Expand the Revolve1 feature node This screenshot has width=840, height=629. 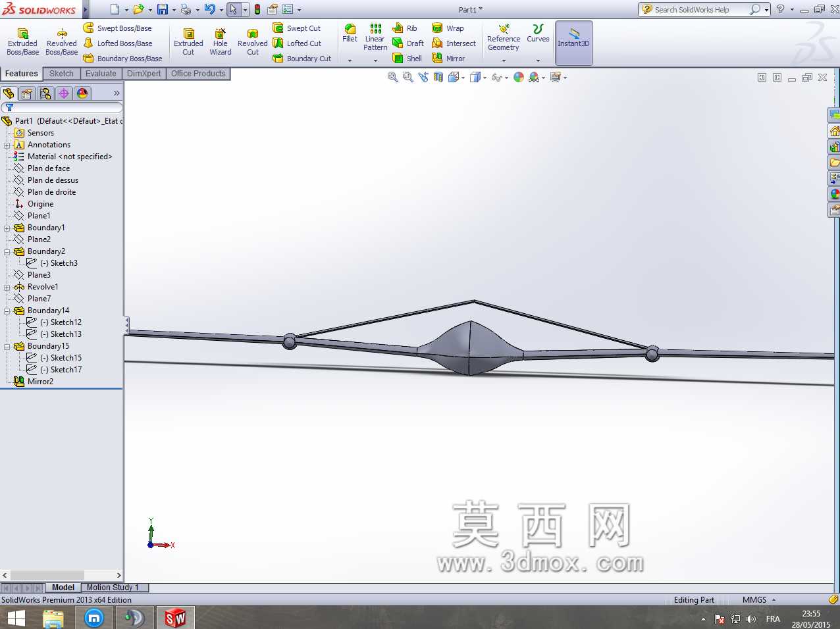pyautogui.click(x=7, y=288)
